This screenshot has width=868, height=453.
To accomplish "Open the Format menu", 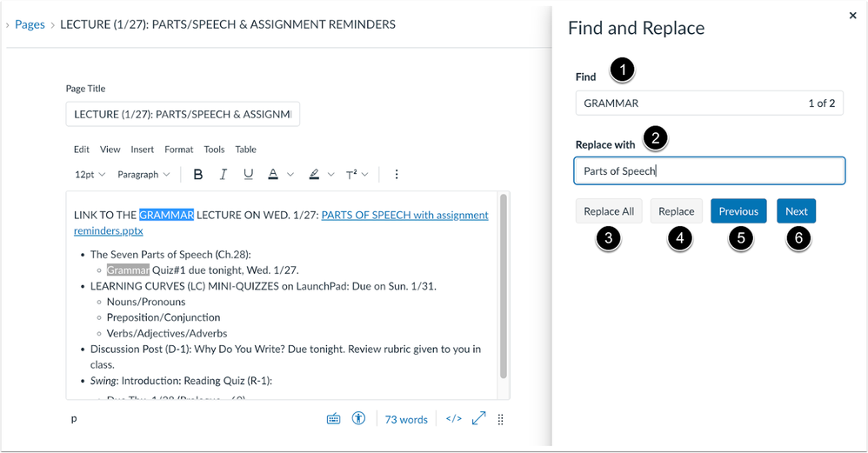I will 178,150.
